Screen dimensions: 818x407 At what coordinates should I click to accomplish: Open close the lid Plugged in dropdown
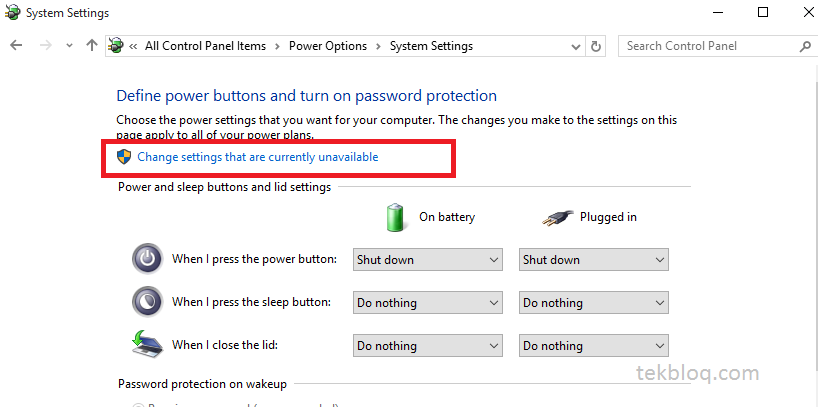pyautogui.click(x=594, y=345)
